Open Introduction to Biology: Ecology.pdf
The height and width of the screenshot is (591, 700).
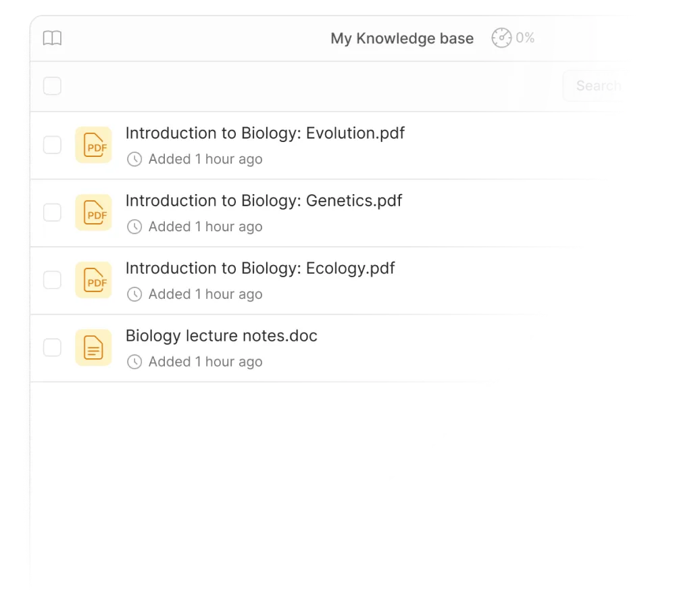[259, 268]
